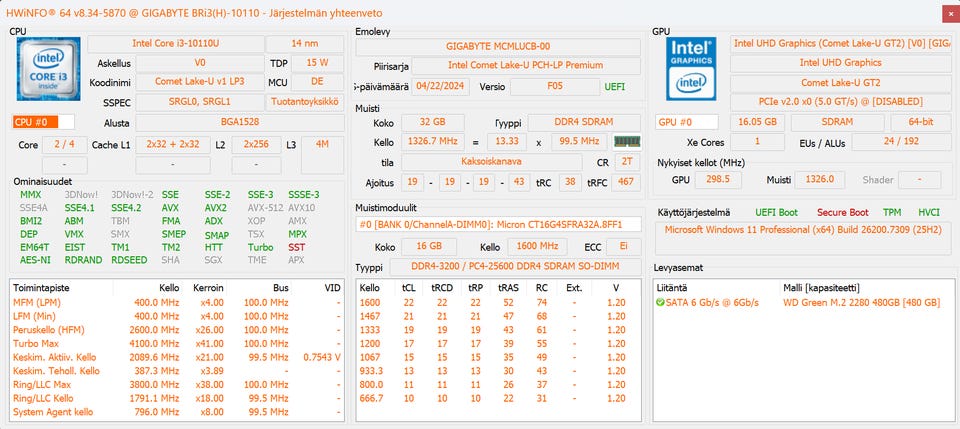This screenshot has height=429, width=960.
Task: Click the GPU memory clock 1326.0
Action: click(x=820, y=179)
